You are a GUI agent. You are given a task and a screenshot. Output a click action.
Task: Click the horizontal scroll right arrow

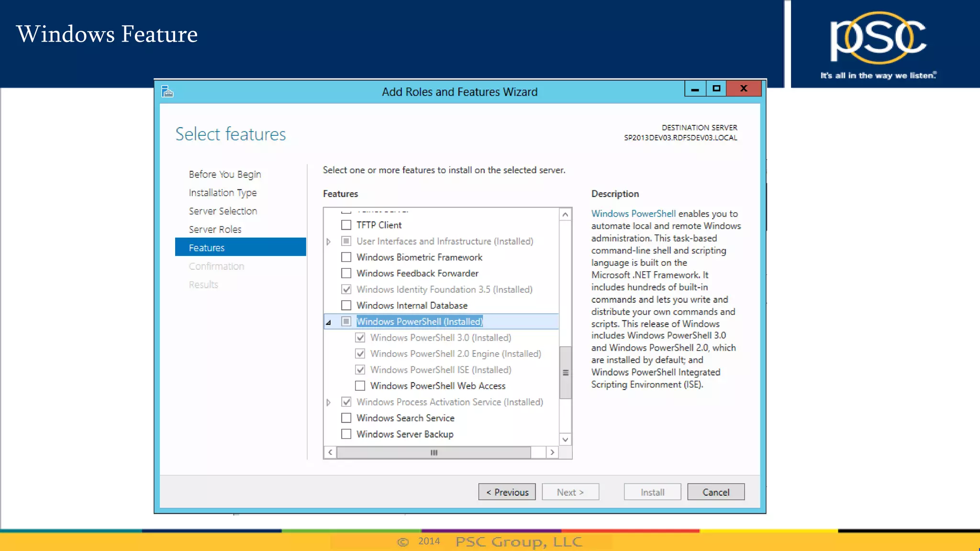[x=552, y=452]
